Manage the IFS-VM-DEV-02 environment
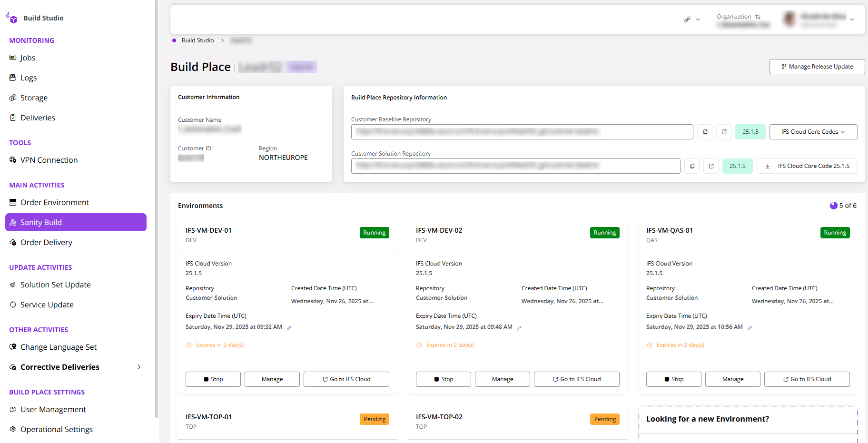 tap(503, 379)
